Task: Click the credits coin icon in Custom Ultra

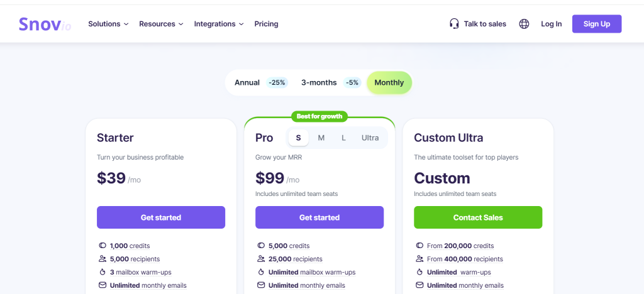Action: point(419,246)
